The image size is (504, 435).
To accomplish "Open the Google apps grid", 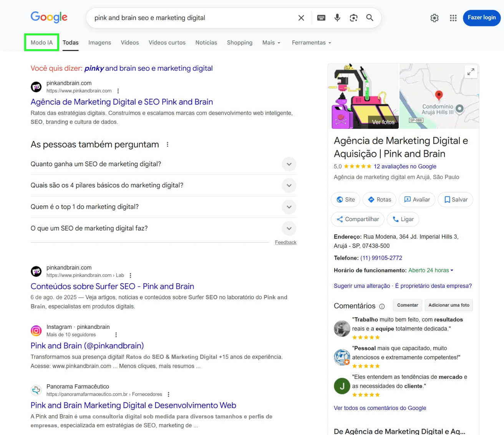I will click(x=453, y=18).
